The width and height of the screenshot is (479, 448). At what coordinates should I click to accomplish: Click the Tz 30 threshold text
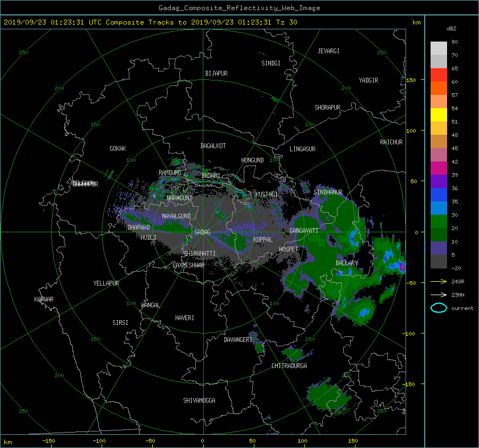click(x=286, y=22)
